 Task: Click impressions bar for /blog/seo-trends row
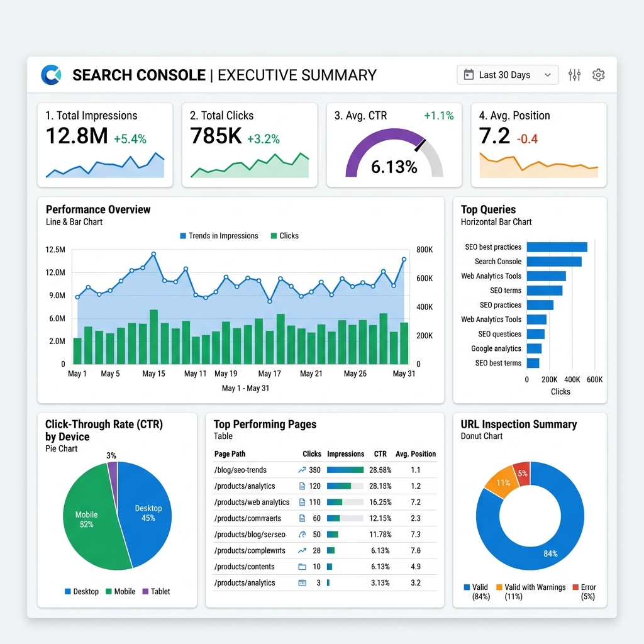pyautogui.click(x=345, y=470)
